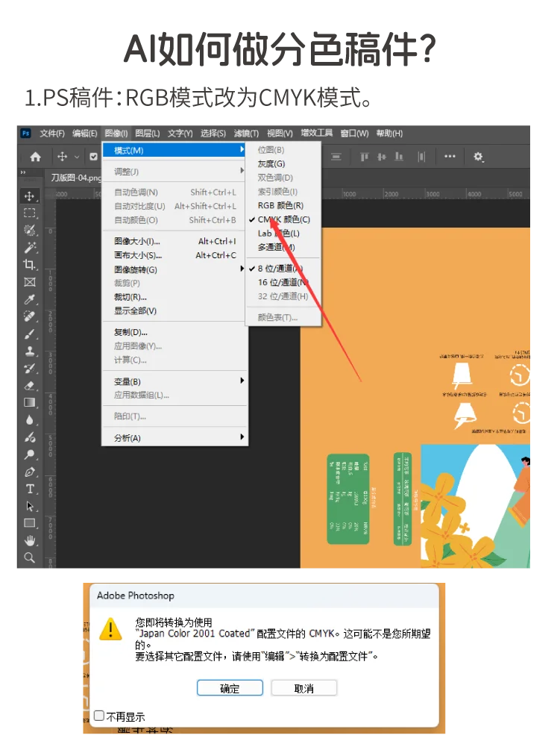The height and width of the screenshot is (747, 560).
Task: Select 16 位/通道 bit depth
Action: [283, 283]
